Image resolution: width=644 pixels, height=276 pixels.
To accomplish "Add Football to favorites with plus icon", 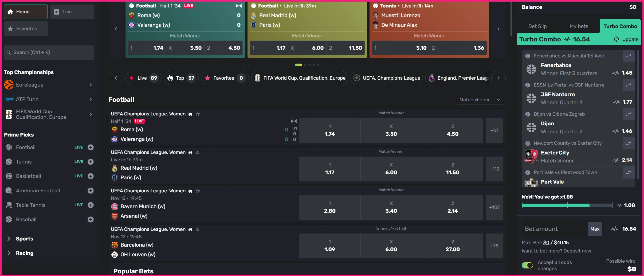I will pos(91,147).
